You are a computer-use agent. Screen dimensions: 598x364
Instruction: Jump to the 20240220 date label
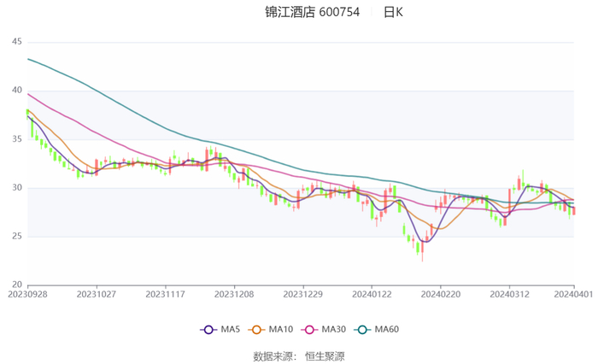tap(441, 293)
